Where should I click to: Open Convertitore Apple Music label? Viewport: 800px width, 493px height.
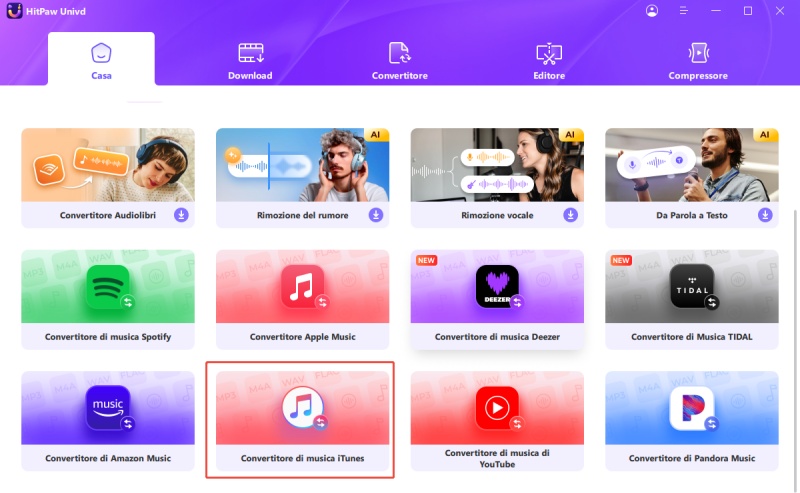[303, 337]
